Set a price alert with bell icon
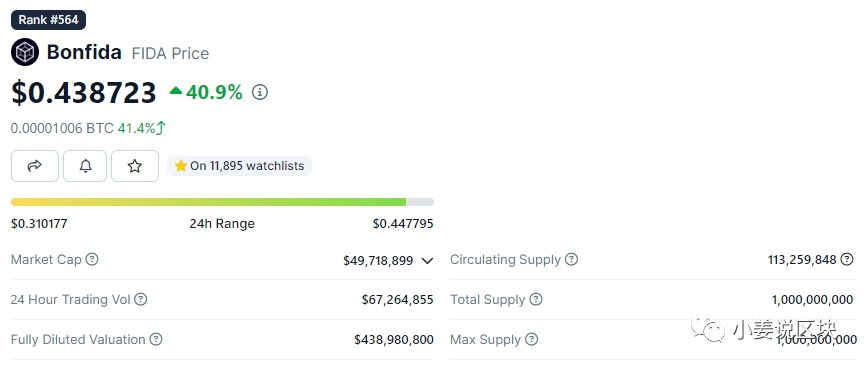Viewport: 864px width, 367px height. click(x=85, y=166)
